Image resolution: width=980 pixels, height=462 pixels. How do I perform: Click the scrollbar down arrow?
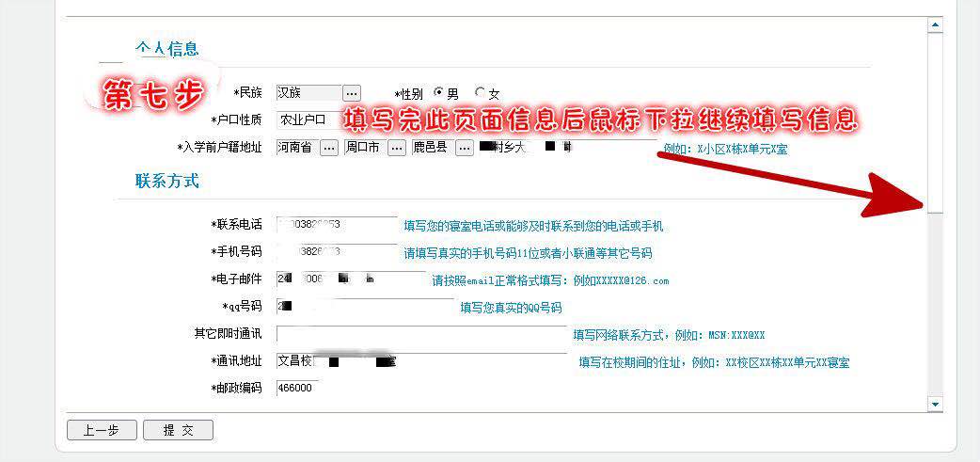[x=935, y=404]
